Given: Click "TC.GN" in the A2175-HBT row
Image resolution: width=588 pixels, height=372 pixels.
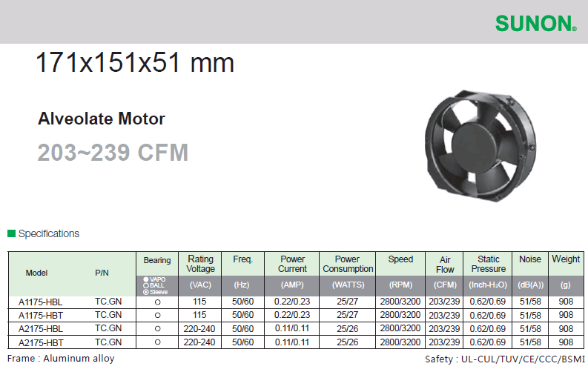Looking at the screenshot, I should tap(108, 342).
